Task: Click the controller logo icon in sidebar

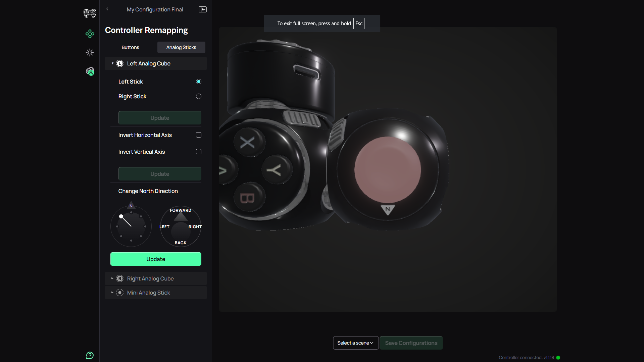Action: click(90, 13)
